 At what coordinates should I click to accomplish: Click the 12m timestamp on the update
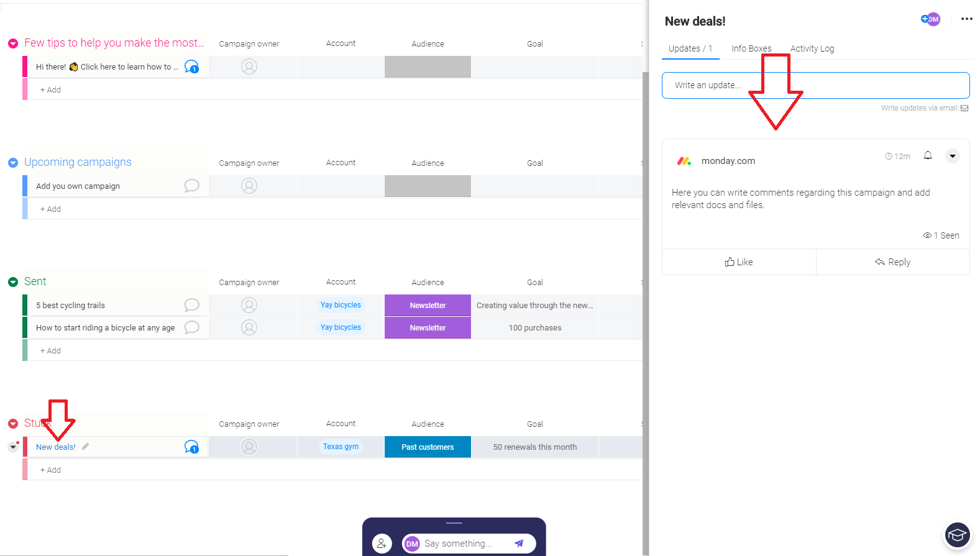[898, 157]
